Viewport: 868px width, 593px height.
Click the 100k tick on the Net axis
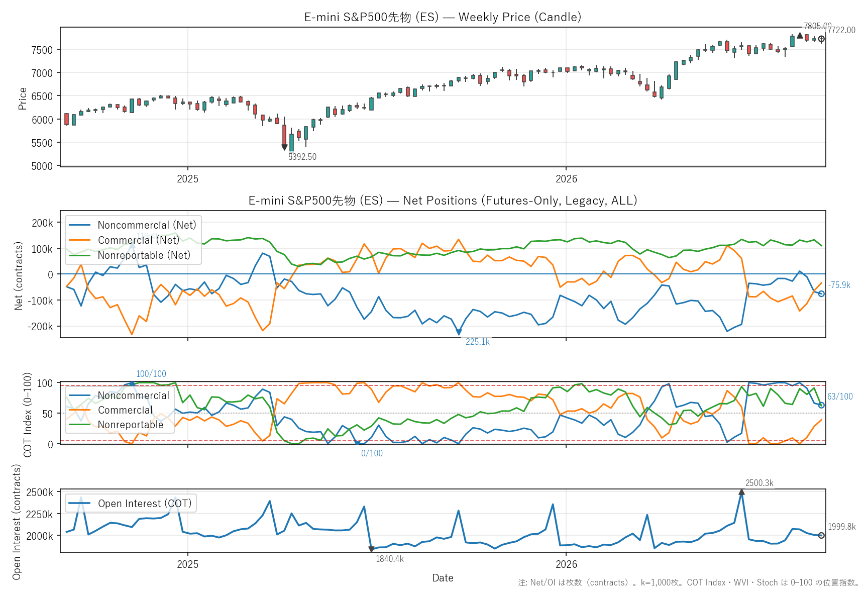42,249
